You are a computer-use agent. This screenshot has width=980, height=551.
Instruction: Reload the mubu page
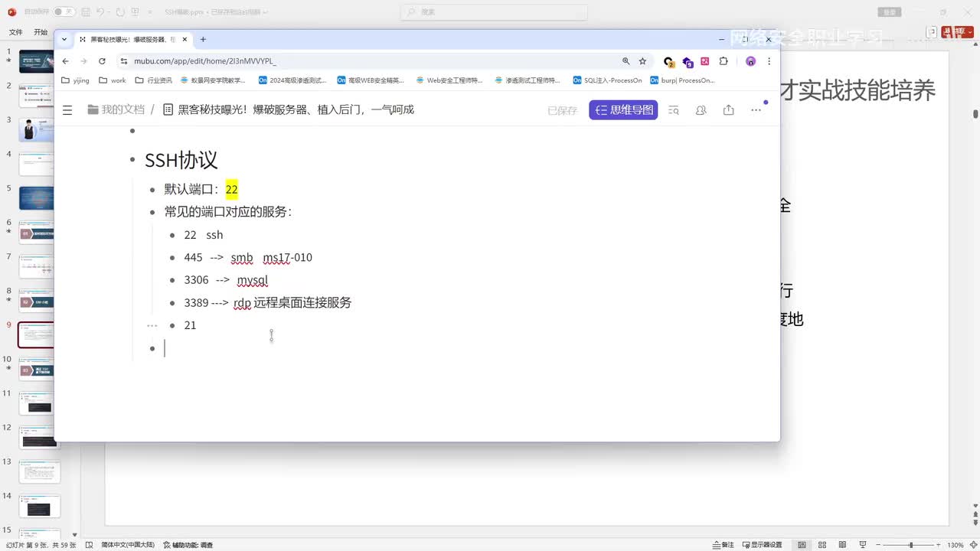point(102,61)
